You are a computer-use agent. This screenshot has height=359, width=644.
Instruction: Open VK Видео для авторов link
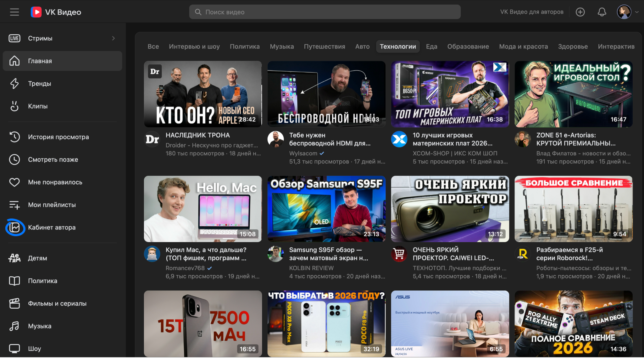[x=532, y=12]
